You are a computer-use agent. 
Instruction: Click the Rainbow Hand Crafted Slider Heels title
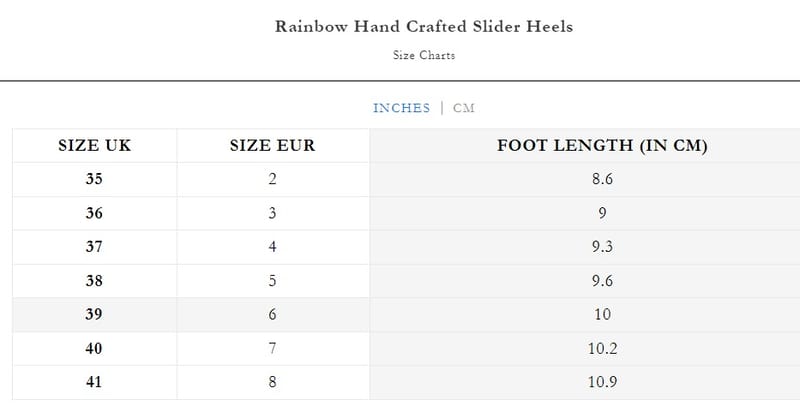point(424,26)
